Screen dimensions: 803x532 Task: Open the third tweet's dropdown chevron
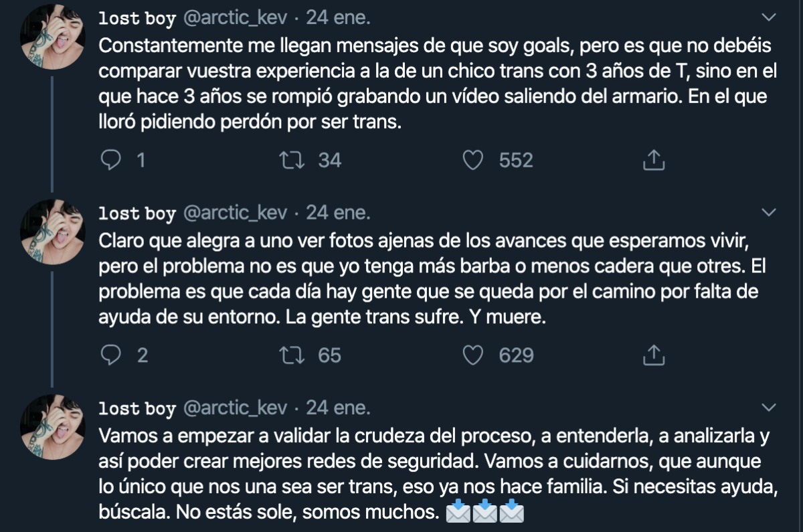[770, 408]
